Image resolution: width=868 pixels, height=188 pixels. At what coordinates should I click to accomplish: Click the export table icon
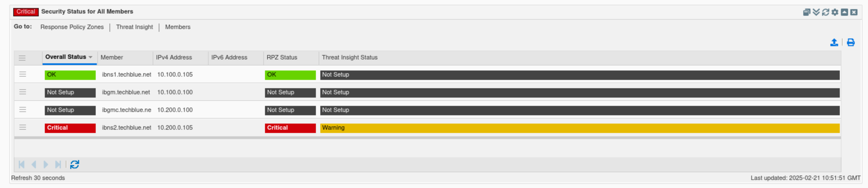click(834, 43)
